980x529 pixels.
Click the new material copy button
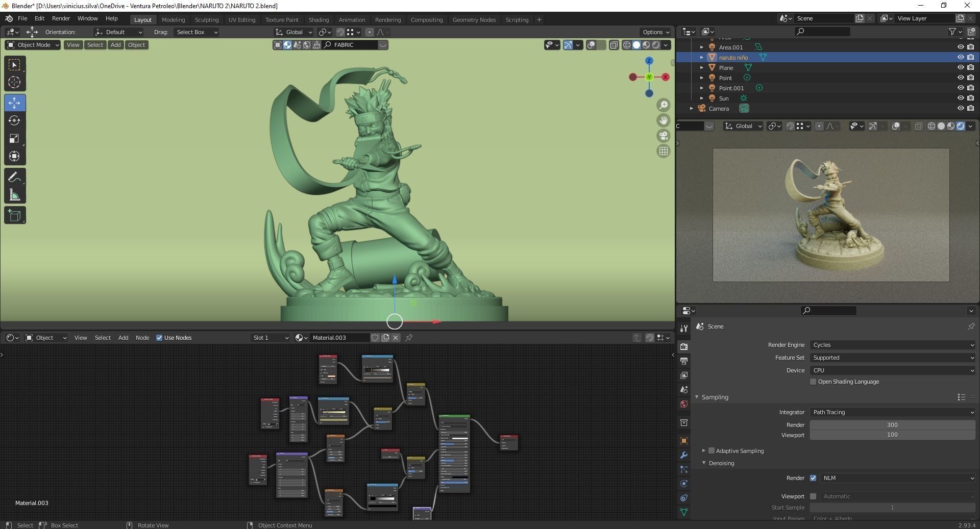click(x=385, y=338)
